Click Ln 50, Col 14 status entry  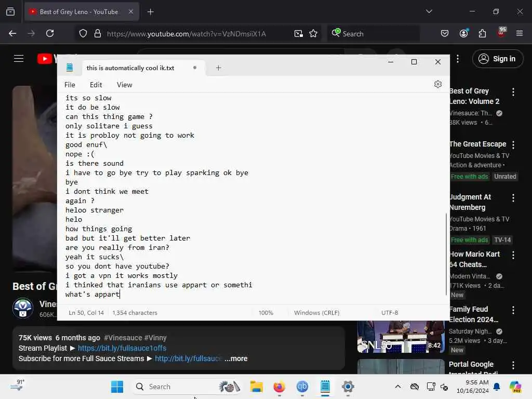86,313
